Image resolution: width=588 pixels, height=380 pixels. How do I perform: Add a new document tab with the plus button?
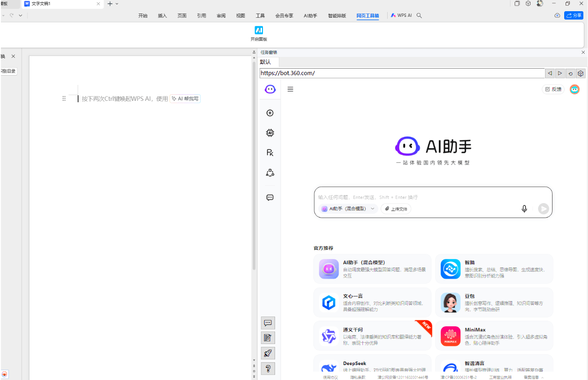[x=110, y=4]
